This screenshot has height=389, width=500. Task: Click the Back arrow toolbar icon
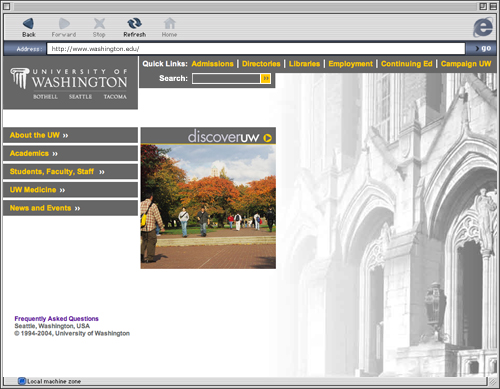click(x=28, y=24)
